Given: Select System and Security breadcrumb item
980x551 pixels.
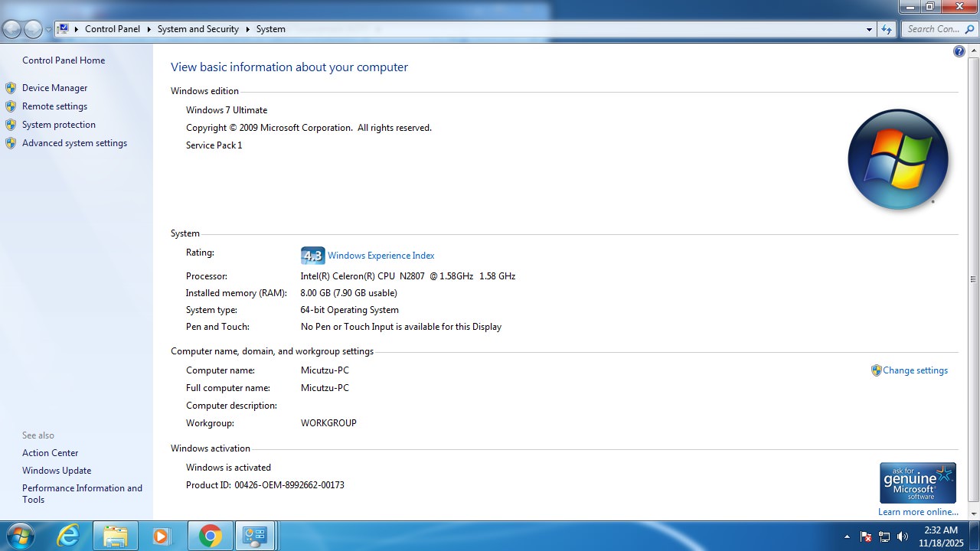Looking at the screenshot, I should [198, 29].
